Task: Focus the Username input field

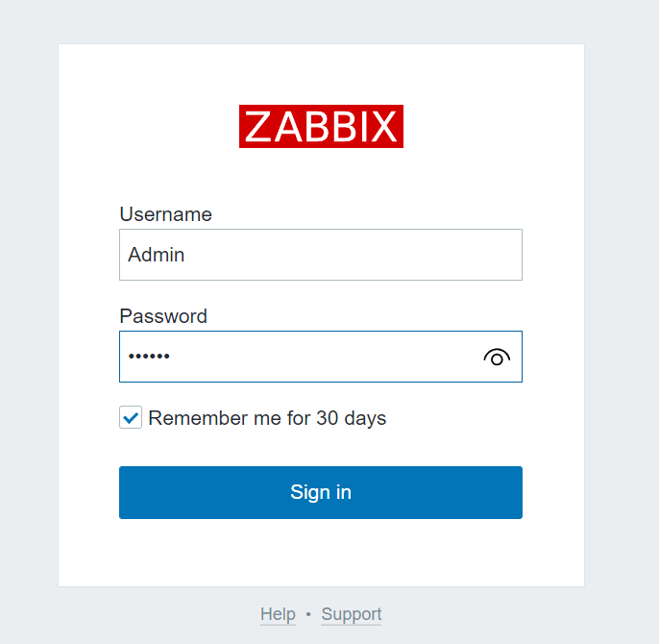Action: point(321,255)
